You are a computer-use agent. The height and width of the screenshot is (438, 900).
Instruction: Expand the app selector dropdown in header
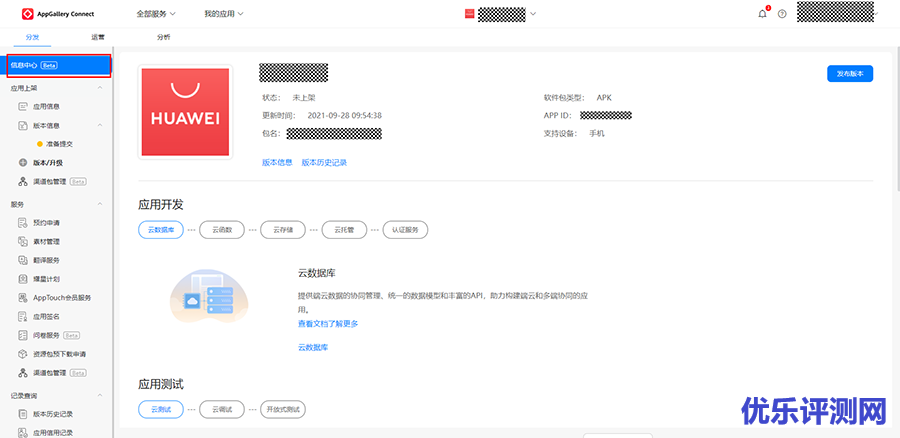(533, 14)
